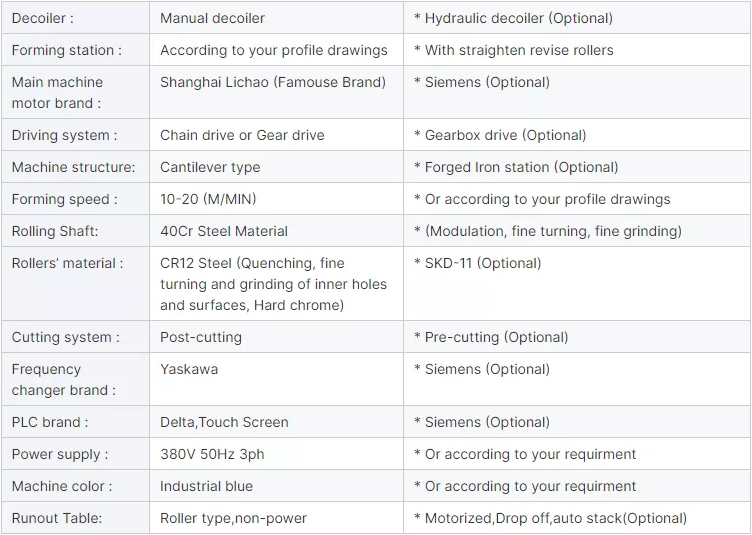Click the "Decoiler :" label cell
Image resolution: width=752 pixels, height=535 pixels.
tap(43, 18)
